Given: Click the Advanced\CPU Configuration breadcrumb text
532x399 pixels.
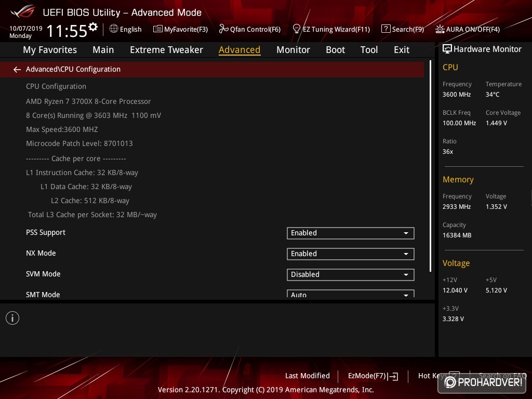Looking at the screenshot, I should (73, 69).
